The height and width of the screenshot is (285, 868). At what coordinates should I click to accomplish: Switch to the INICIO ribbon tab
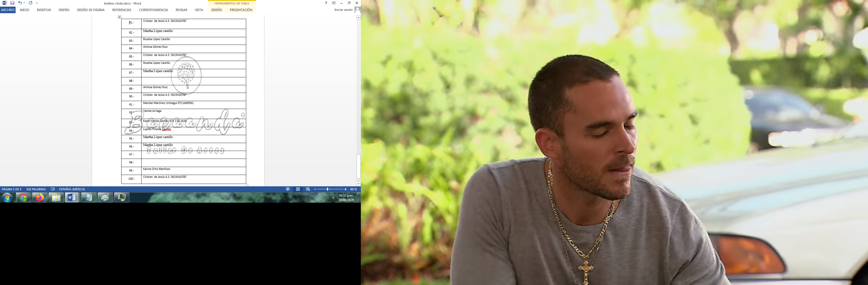coord(25,10)
